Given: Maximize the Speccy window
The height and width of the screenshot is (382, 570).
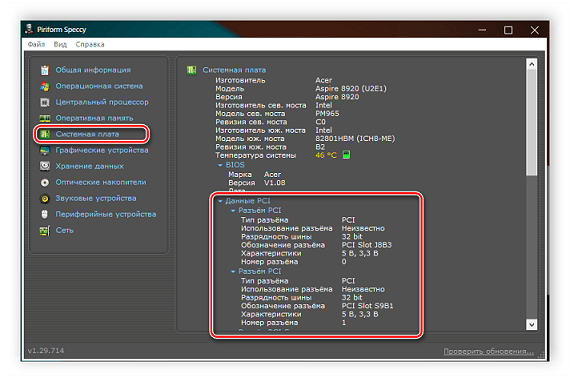Looking at the screenshot, I should point(508,30).
